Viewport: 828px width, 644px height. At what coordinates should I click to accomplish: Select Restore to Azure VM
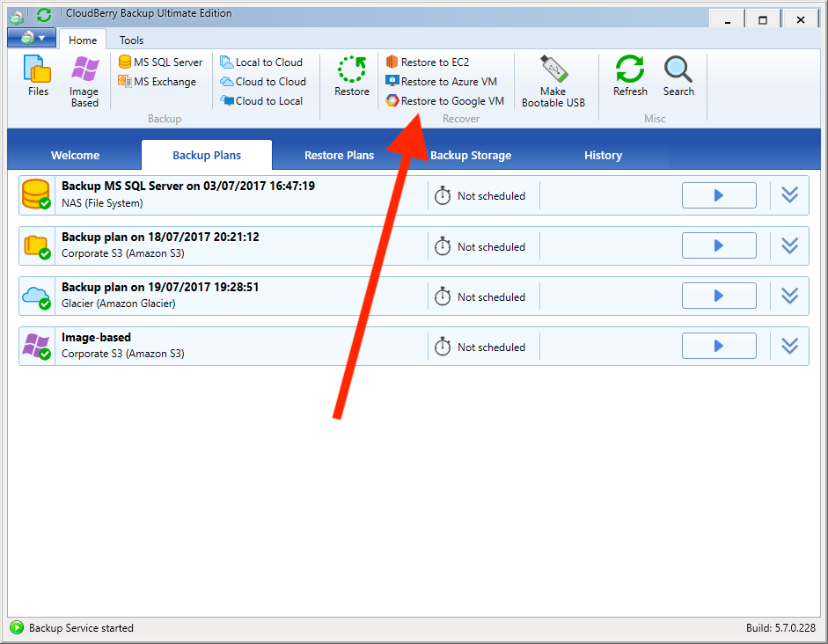[x=442, y=82]
